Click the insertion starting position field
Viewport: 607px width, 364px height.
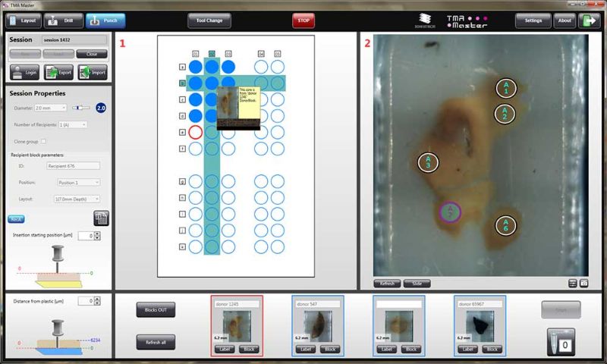click(86, 236)
